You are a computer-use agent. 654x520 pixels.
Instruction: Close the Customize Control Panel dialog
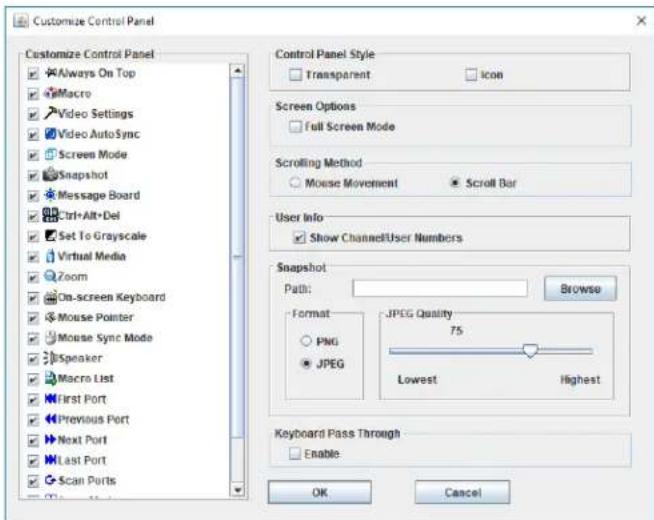tap(641, 20)
